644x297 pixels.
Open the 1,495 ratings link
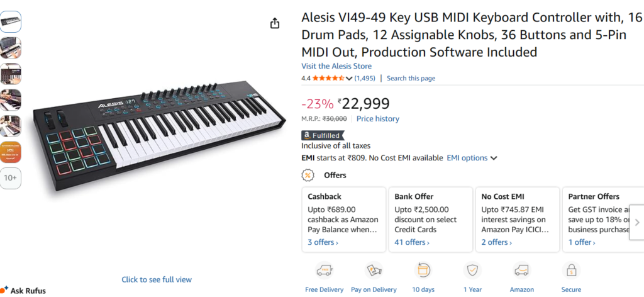[365, 78]
